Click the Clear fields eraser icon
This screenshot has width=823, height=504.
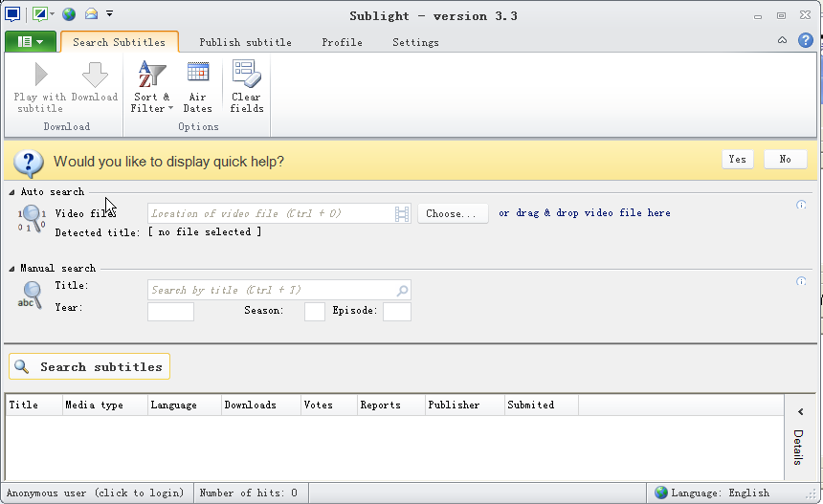pyautogui.click(x=247, y=74)
